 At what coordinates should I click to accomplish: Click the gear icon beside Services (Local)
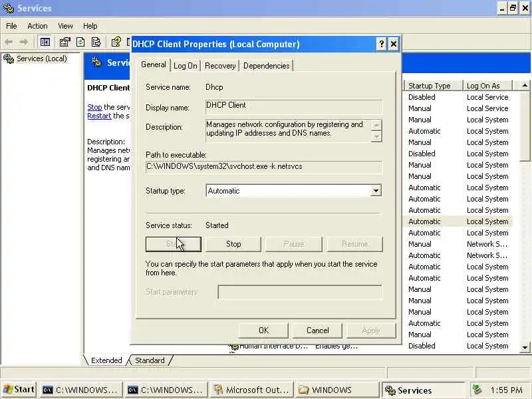click(x=9, y=59)
